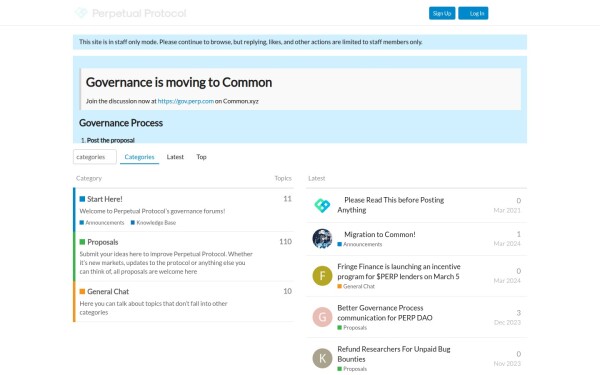
Task: Open the Migration to Common poster avatar
Action: [x=322, y=238]
